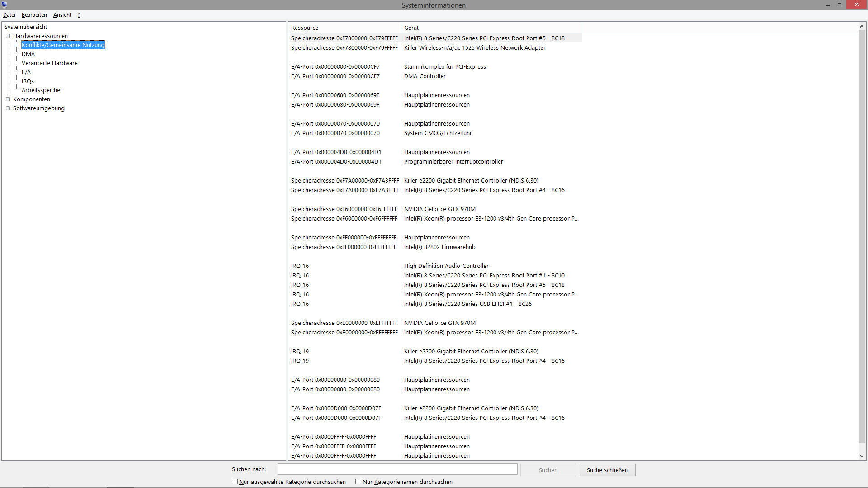Select IRQs under Hardwareressourcen
The height and width of the screenshot is (488, 868).
(x=28, y=81)
